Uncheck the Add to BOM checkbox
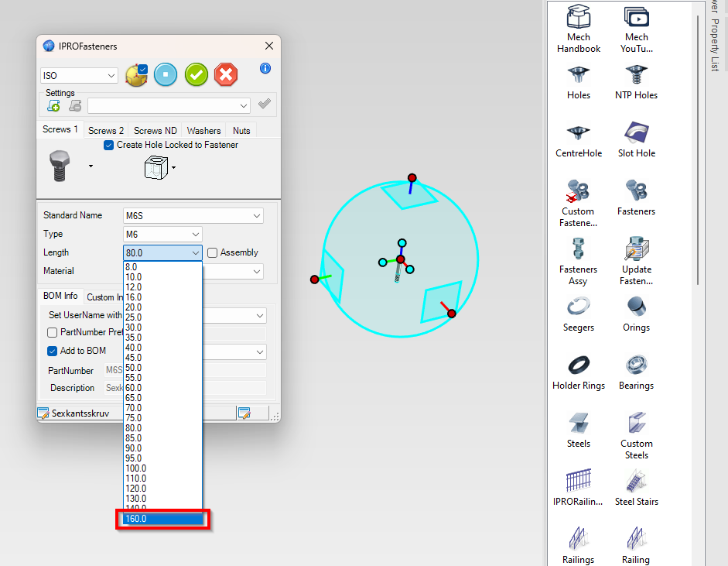The height and width of the screenshot is (566, 728). [x=53, y=351]
